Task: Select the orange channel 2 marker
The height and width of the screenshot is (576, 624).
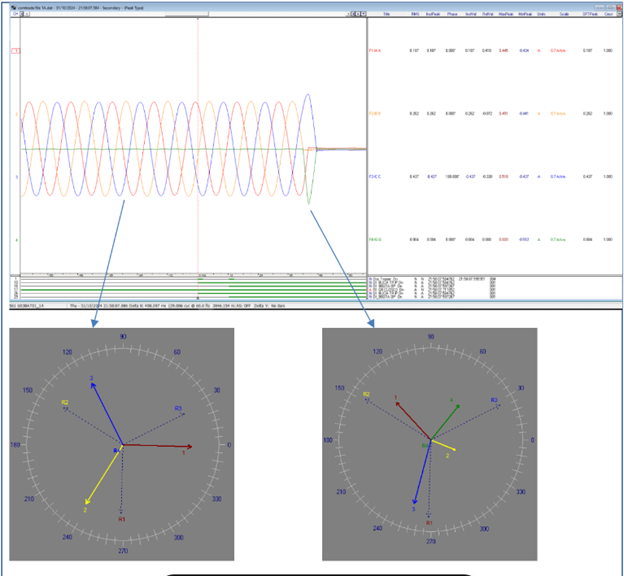Action: coord(16,114)
